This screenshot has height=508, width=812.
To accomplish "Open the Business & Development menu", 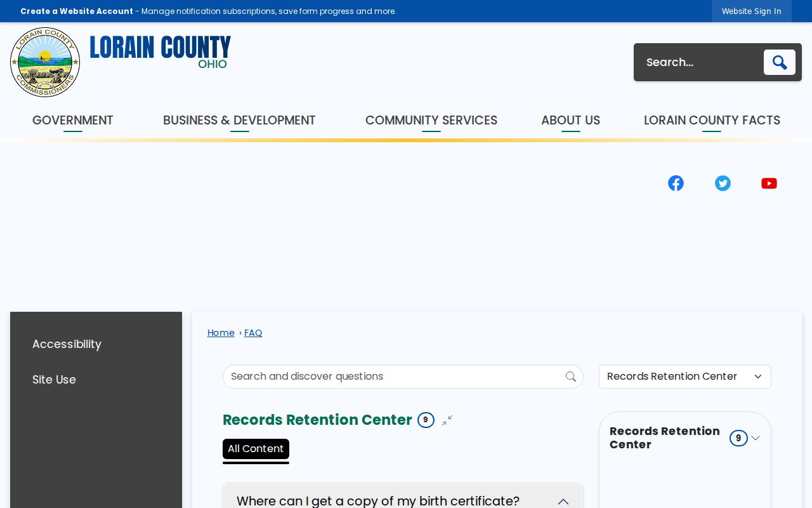I will [x=239, y=121].
